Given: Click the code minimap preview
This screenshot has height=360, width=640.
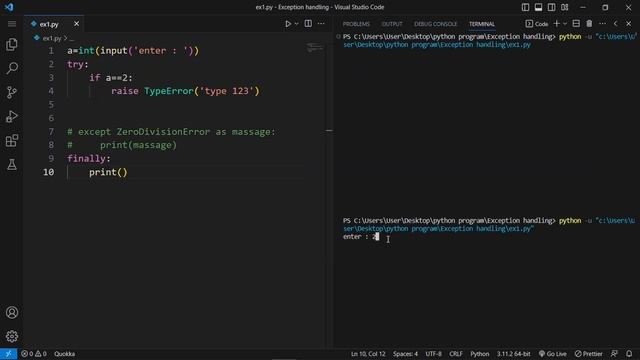Looking at the screenshot, I should click(x=315, y=48).
